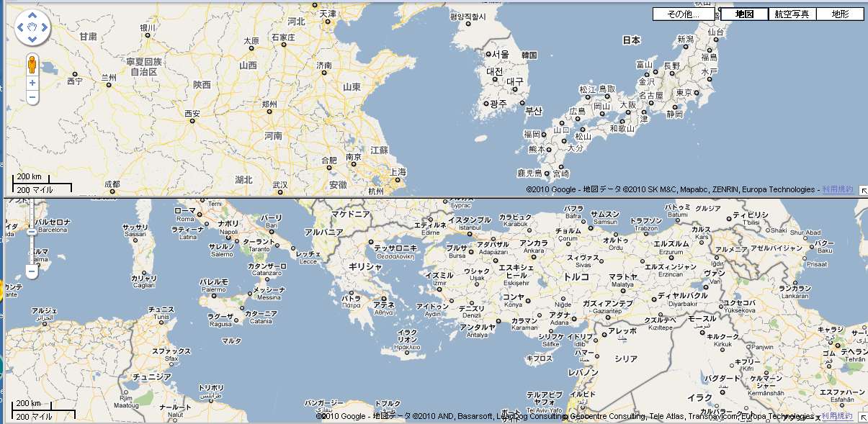Click the アンタルヤ city label
This screenshot has width=868, height=424.
478,327
